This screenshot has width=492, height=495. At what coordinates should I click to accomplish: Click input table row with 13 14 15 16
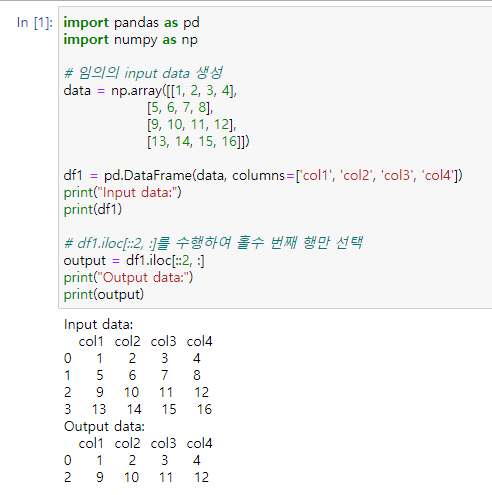click(x=138, y=410)
